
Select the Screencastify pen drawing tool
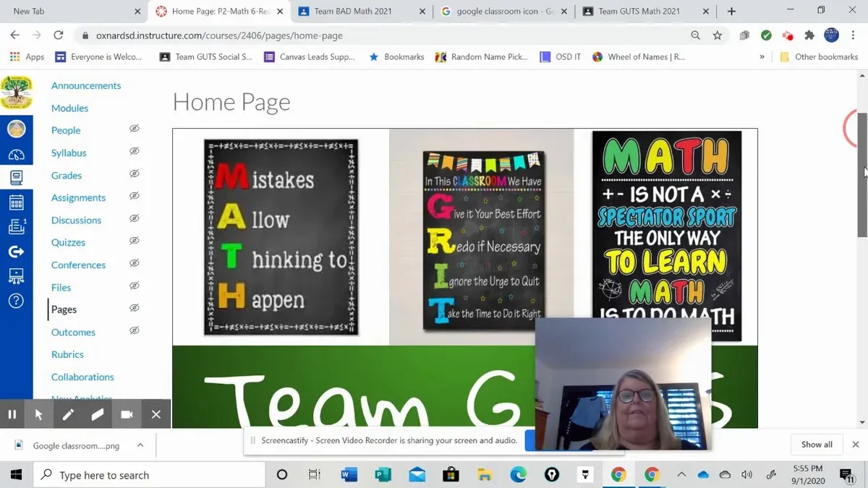[x=68, y=414]
